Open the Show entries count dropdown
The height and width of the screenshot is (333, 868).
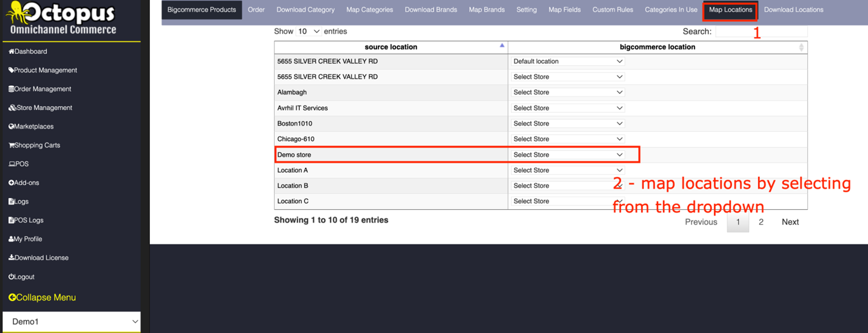point(308,31)
